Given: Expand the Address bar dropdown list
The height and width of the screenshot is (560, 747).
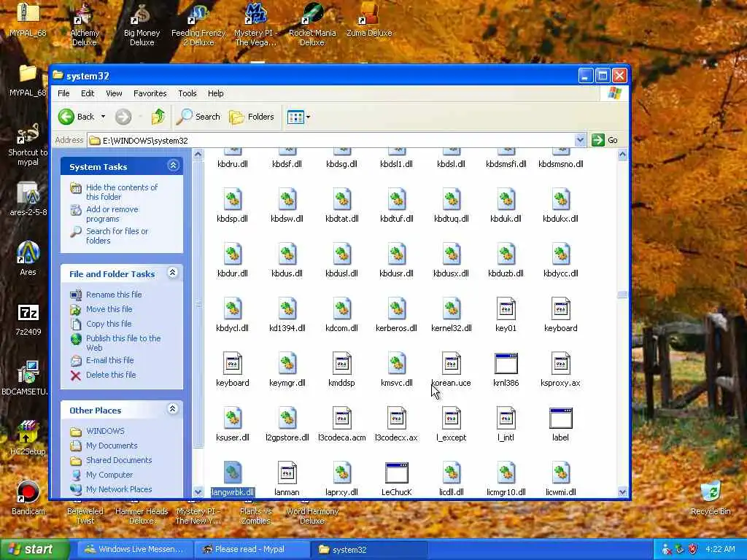Looking at the screenshot, I should tap(580, 140).
